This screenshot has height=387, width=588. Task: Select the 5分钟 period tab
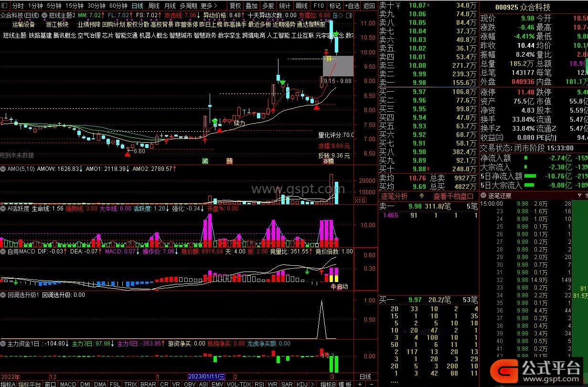[54, 6]
